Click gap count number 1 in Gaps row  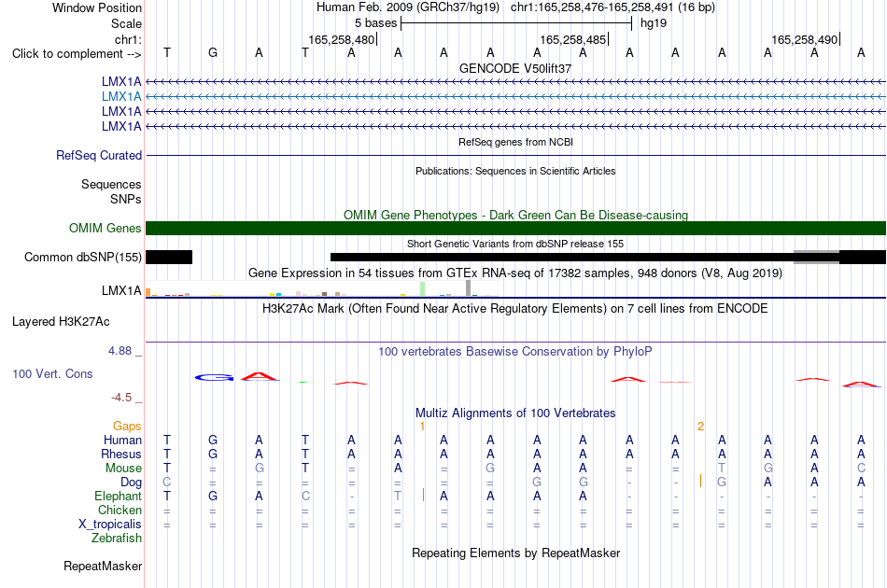[422, 427]
